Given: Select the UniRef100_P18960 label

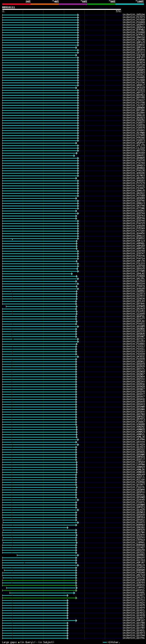Looking at the screenshot, I should point(134,344).
